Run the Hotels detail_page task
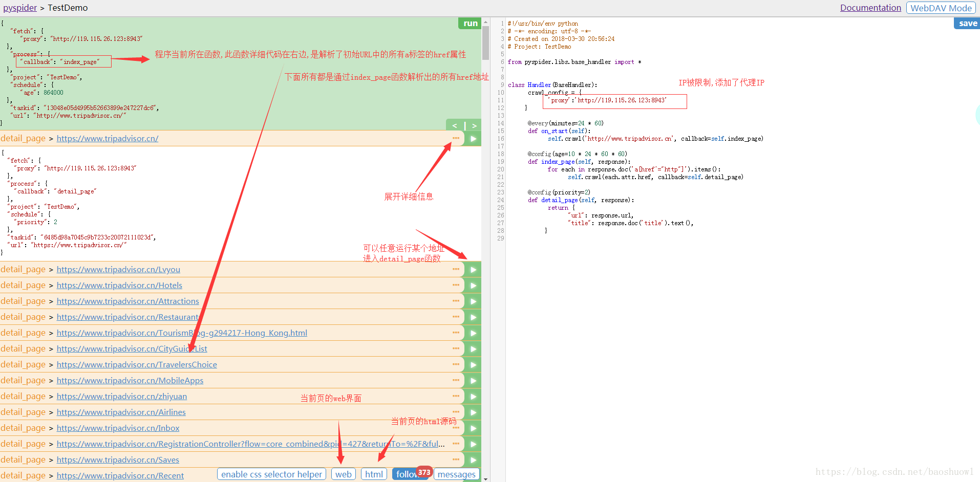The image size is (980, 482). click(473, 285)
